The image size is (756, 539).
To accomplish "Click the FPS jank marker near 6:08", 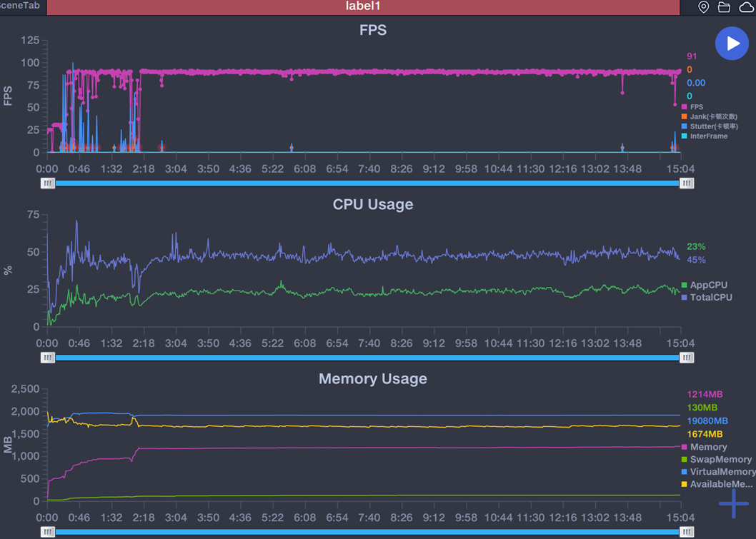I will pyautogui.click(x=292, y=147).
